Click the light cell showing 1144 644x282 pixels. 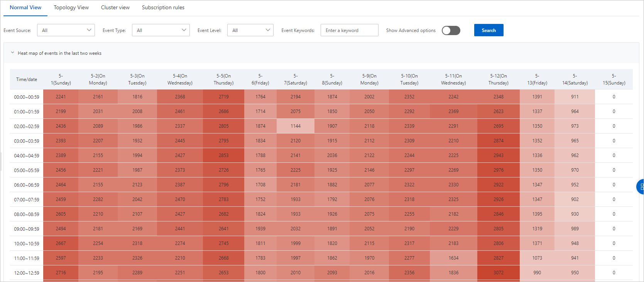[296, 126]
